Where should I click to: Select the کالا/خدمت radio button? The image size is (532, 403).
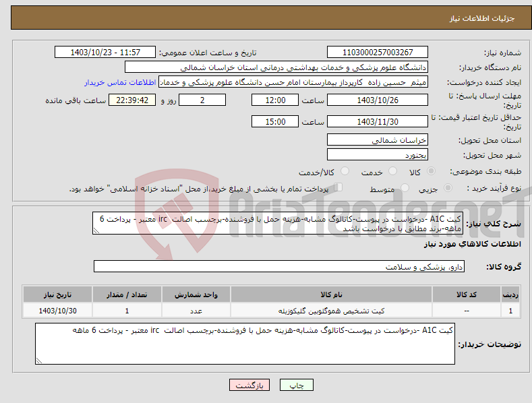(x=345, y=171)
